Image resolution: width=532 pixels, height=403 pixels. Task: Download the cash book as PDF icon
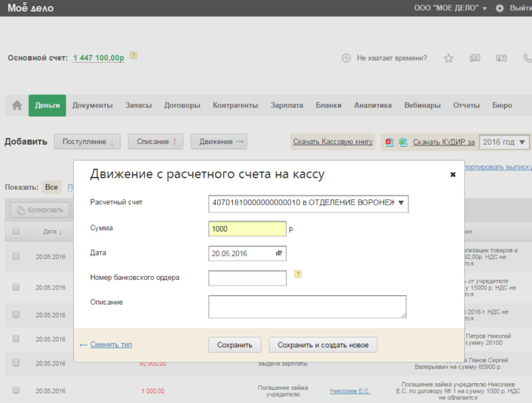point(389,142)
